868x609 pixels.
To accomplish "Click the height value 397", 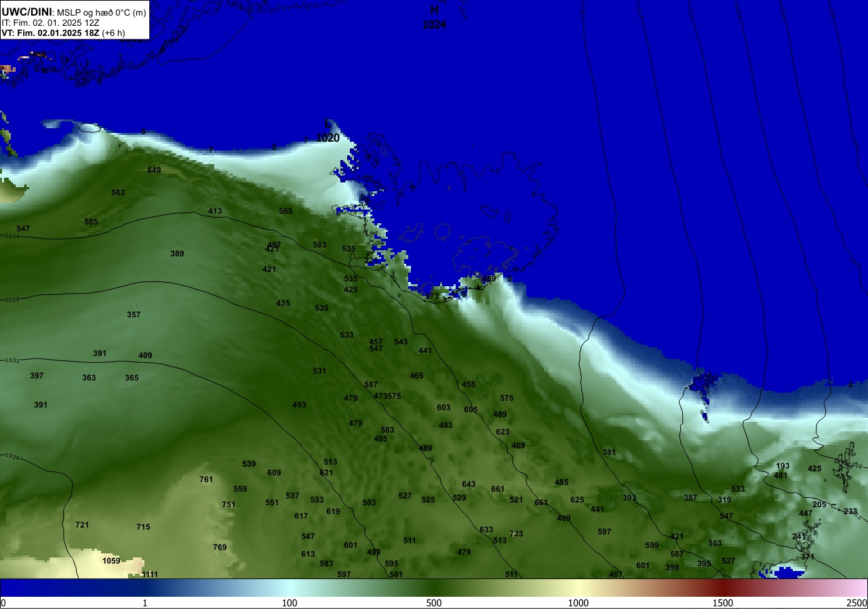I will (37, 376).
